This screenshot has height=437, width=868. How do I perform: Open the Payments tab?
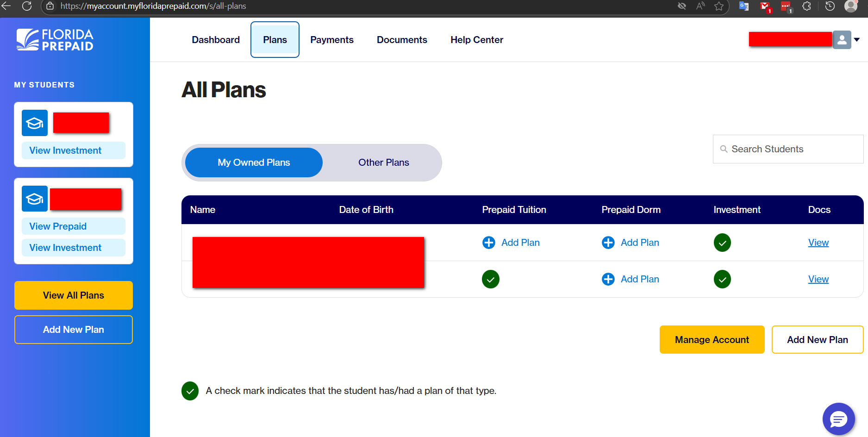point(332,40)
